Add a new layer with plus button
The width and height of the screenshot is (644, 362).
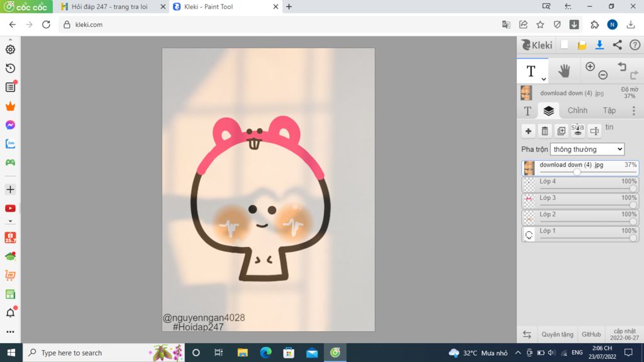point(528,131)
